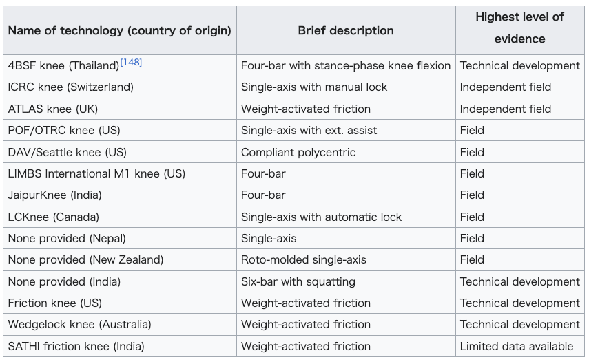
Task: Select the 'ICRC knee (Switzerland)' cell
Action: click(120, 87)
